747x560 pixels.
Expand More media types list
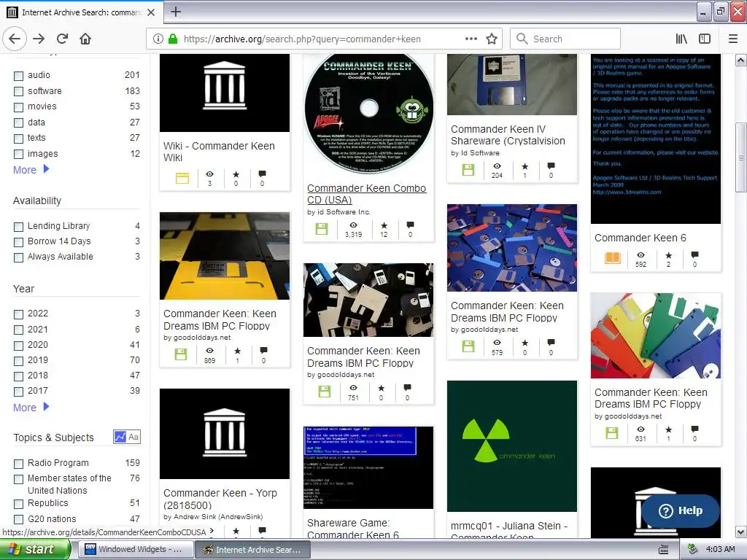pyautogui.click(x=31, y=169)
